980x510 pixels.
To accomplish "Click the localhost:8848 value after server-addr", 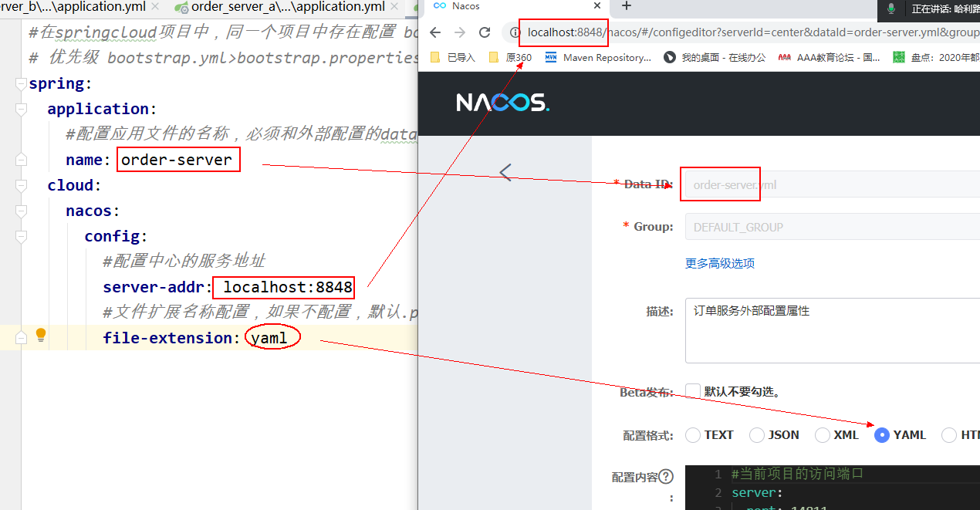I will point(288,287).
